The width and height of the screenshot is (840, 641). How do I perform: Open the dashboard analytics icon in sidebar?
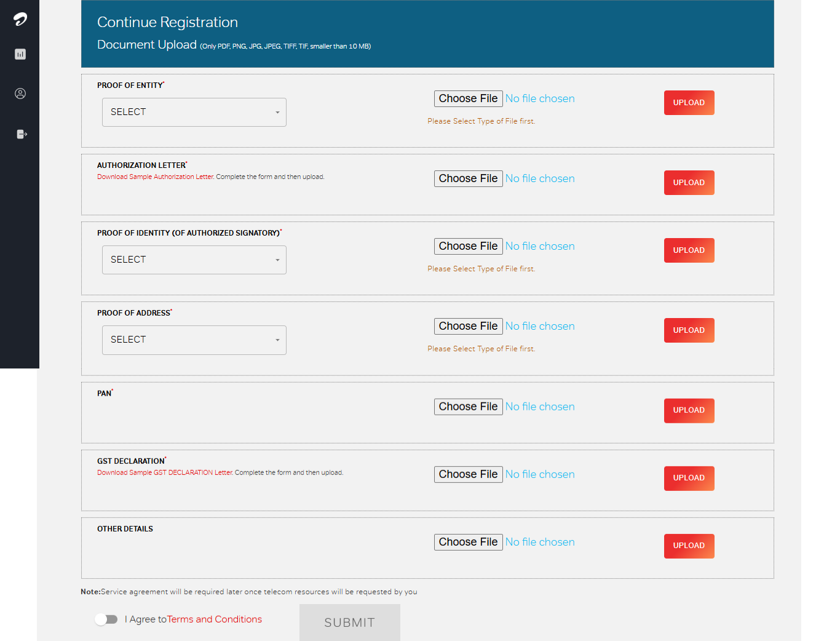(20, 54)
